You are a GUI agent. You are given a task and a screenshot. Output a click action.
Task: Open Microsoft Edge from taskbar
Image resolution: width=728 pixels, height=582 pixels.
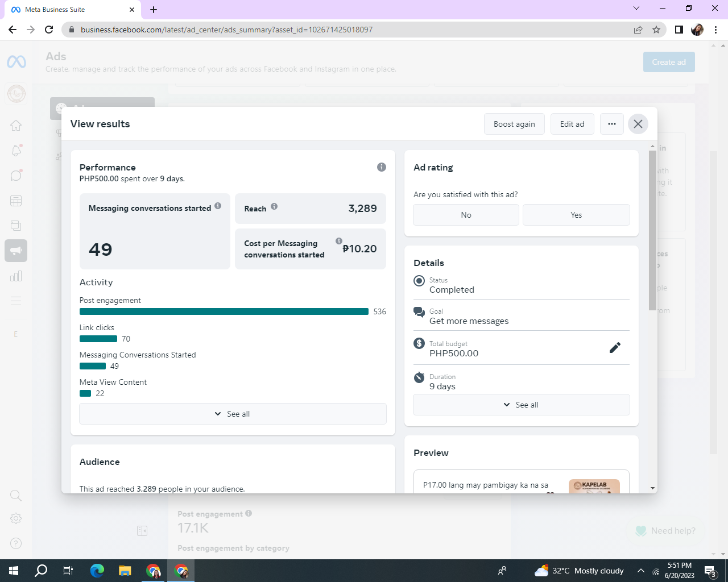pyautogui.click(x=97, y=571)
